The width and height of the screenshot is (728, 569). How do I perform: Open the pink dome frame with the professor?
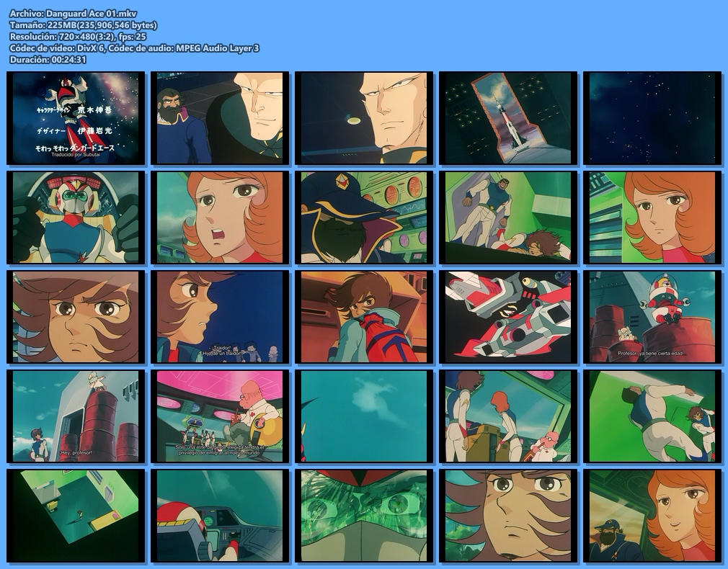(220, 416)
